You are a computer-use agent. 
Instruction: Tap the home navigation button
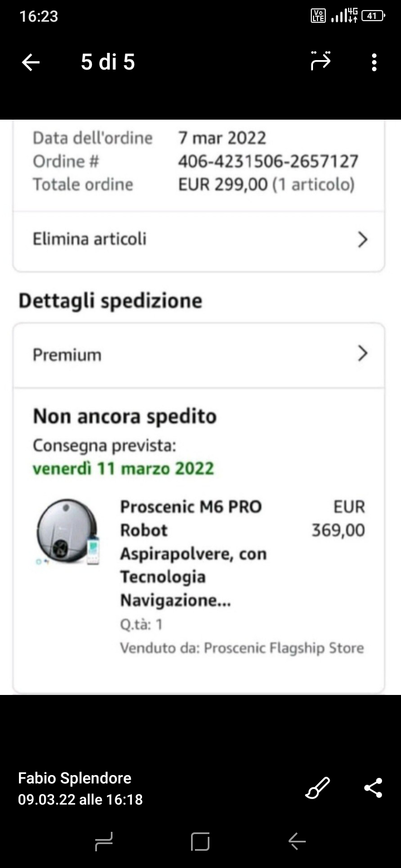tap(200, 841)
